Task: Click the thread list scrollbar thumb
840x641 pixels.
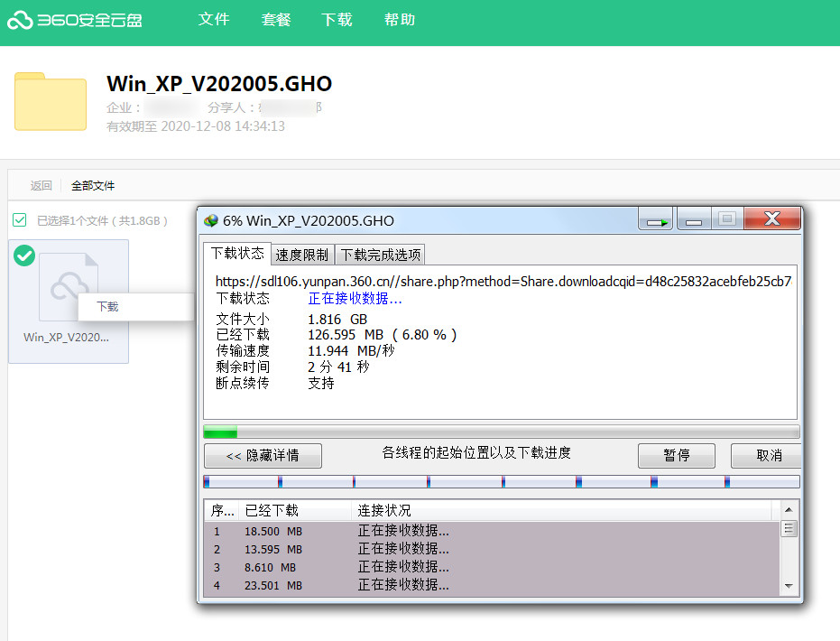Action: click(789, 528)
